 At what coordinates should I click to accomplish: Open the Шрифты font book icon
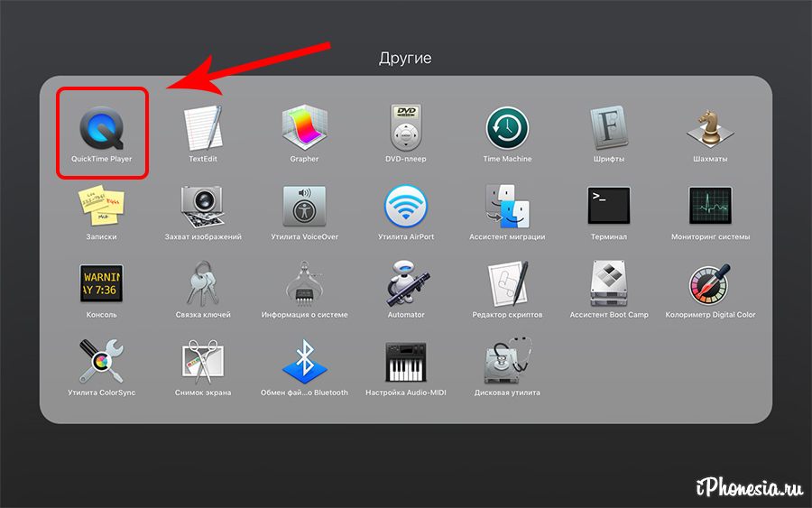pos(609,128)
